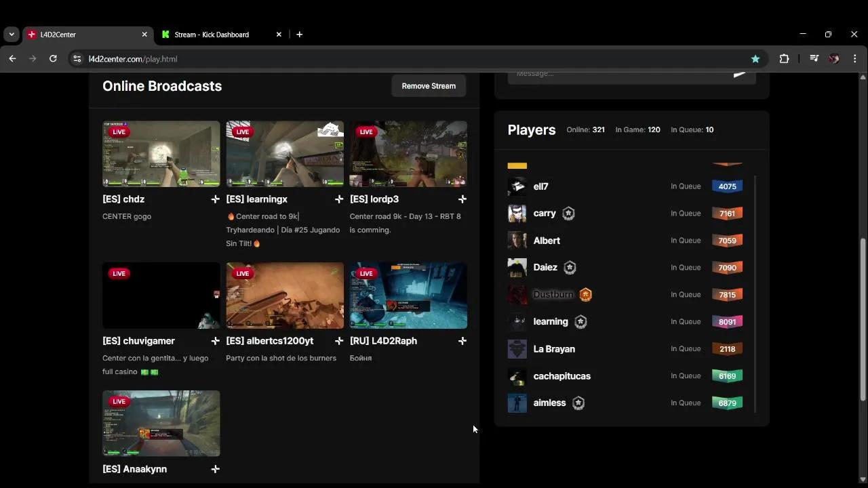Image resolution: width=868 pixels, height=488 pixels.
Task: Click the Remove Stream button
Action: click(429, 86)
